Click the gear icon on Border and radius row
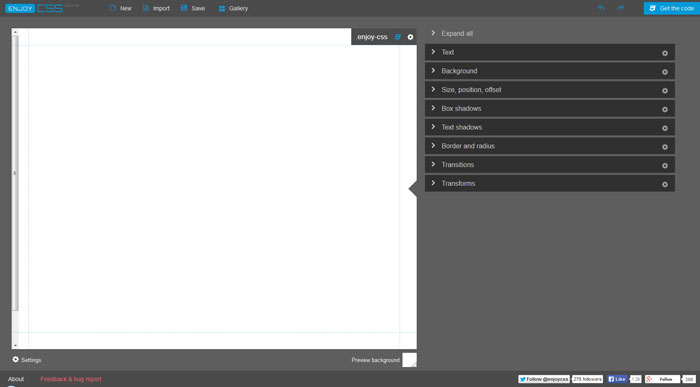700x387 pixels. click(665, 147)
